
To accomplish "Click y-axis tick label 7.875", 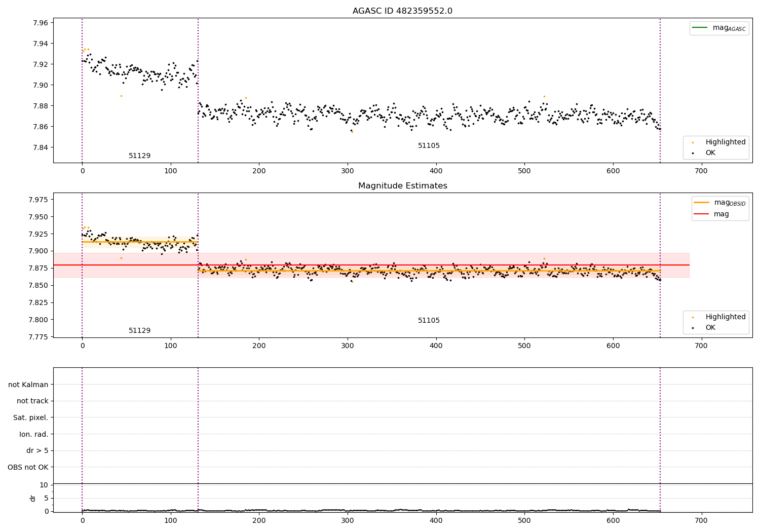I will [38, 268].
